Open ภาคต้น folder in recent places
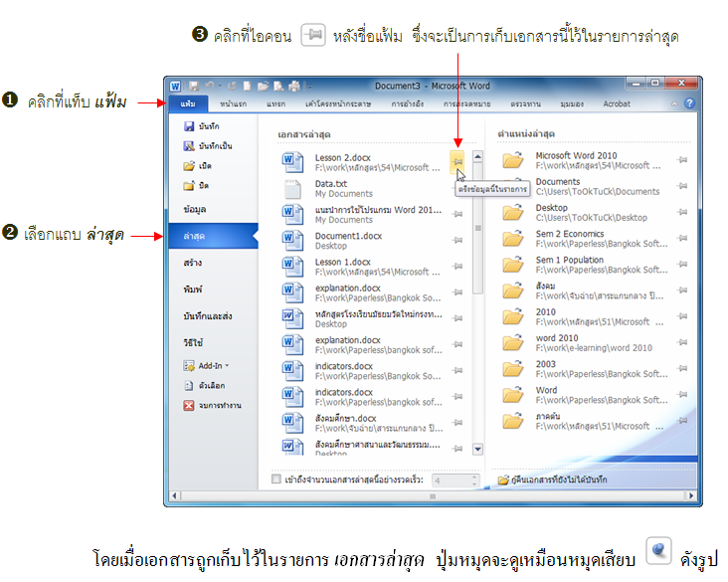This screenshot has height=582, width=728. [x=586, y=421]
